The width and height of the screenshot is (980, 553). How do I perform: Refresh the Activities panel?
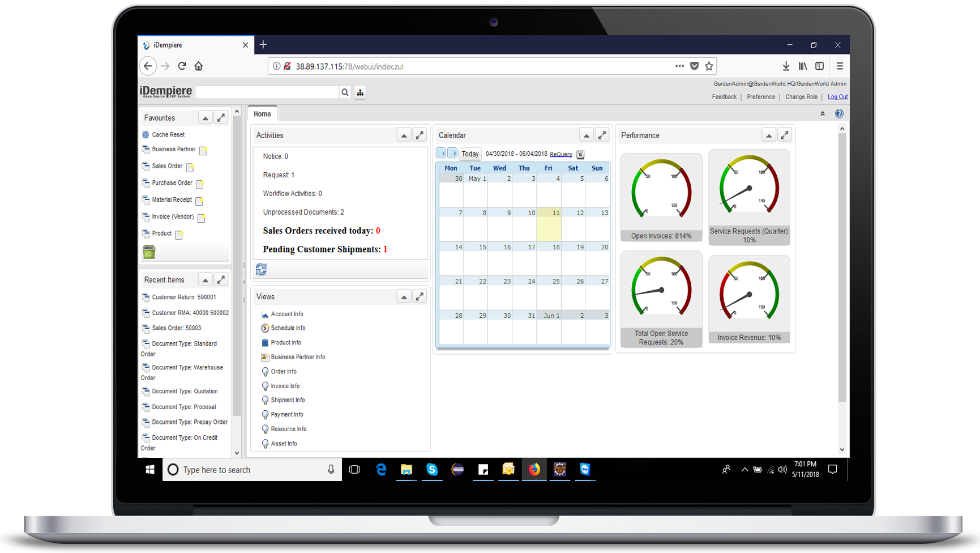(x=261, y=269)
